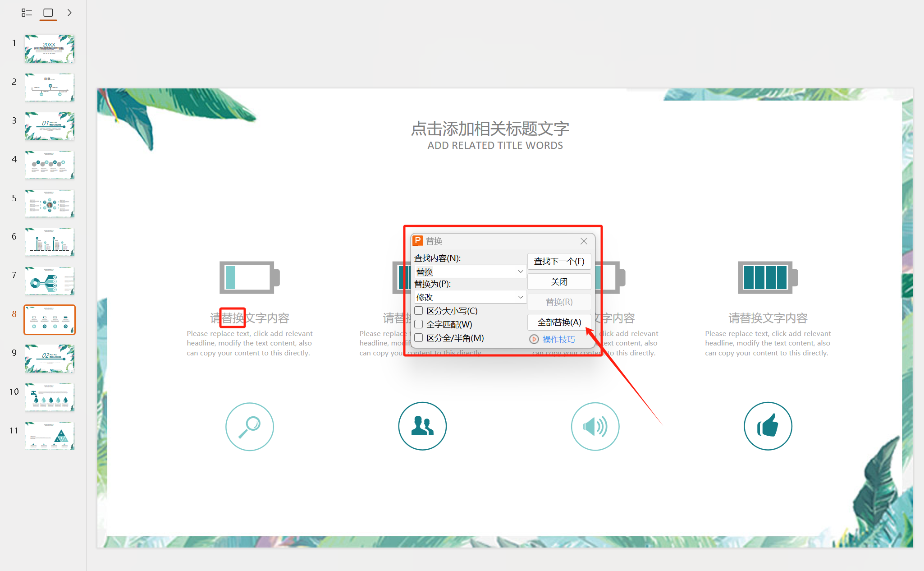This screenshot has height=571, width=924.
Task: Open the 查找内容 search text dropdown
Action: click(x=520, y=271)
